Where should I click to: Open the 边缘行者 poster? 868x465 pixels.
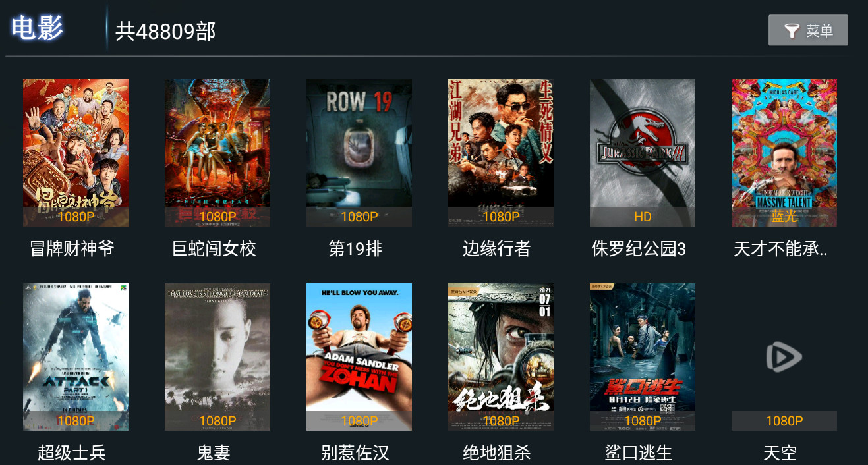(501, 153)
